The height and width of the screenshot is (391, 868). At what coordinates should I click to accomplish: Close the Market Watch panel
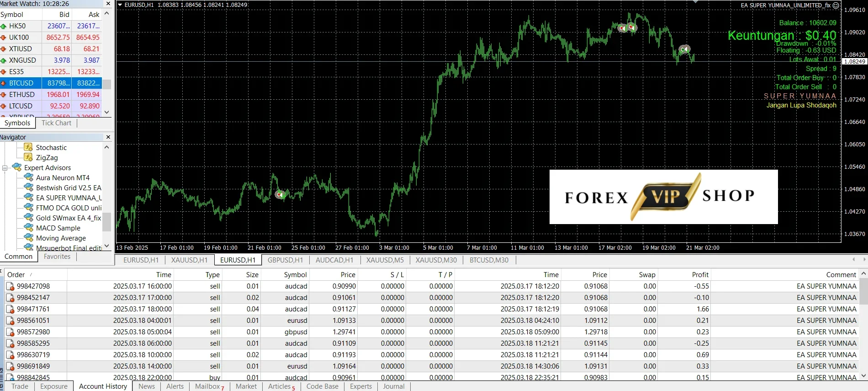click(x=108, y=4)
